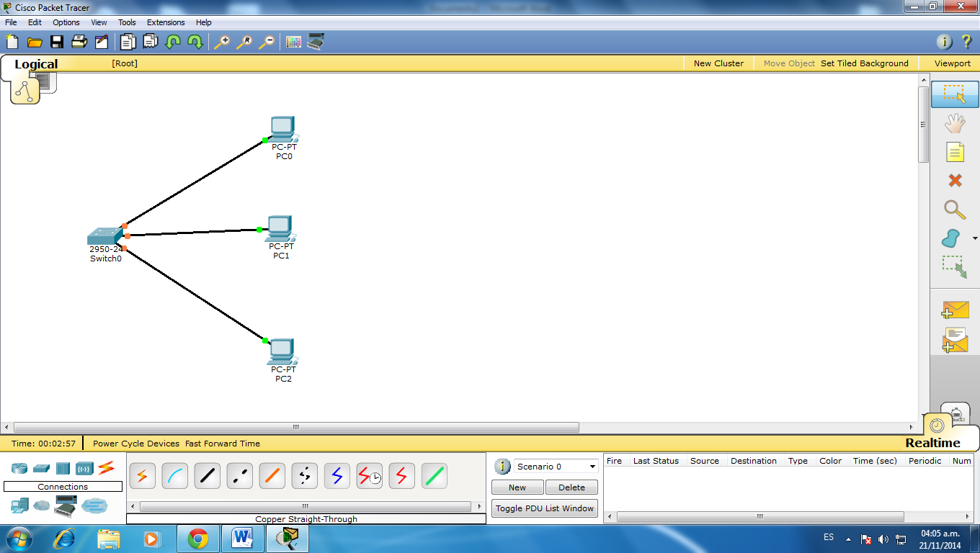Screen dimensions: 980x553
Task: Choose the End Devices category icon
Action: (19, 507)
